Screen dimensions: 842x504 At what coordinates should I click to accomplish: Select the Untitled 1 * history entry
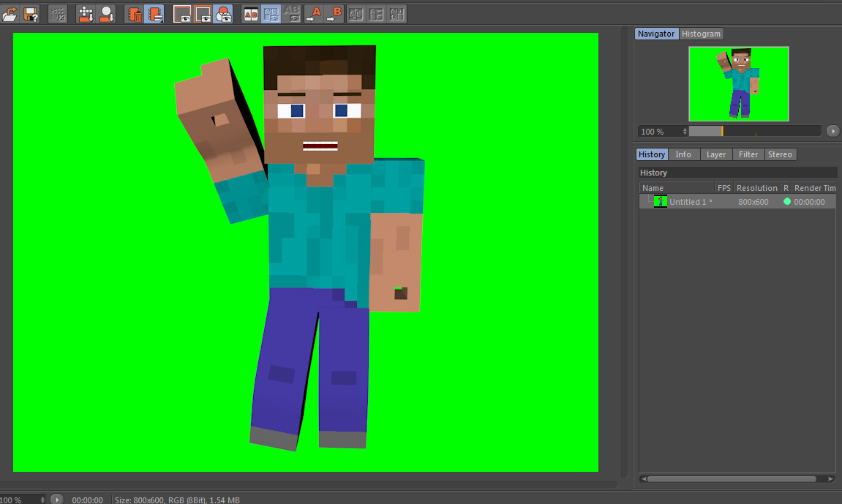[737, 202]
